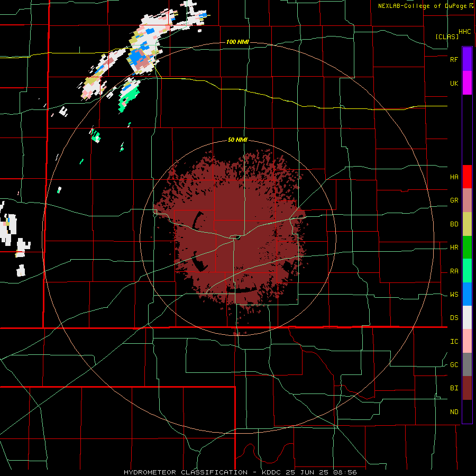Screen dimensions: 476x476
Task: Click the WS legend label
Action: [x=454, y=295]
